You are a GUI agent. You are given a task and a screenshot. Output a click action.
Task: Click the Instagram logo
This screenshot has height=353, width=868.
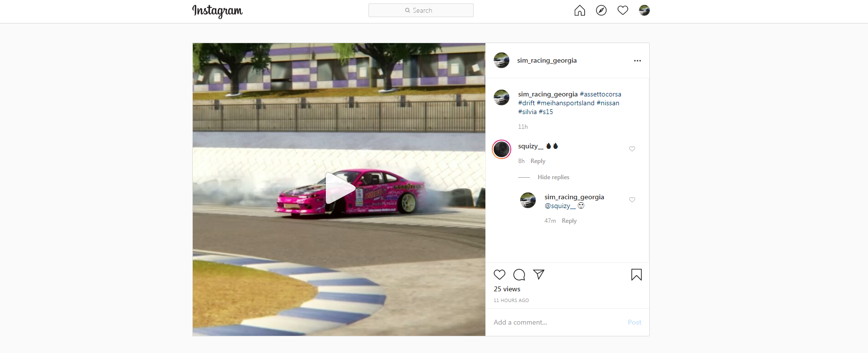click(x=217, y=11)
